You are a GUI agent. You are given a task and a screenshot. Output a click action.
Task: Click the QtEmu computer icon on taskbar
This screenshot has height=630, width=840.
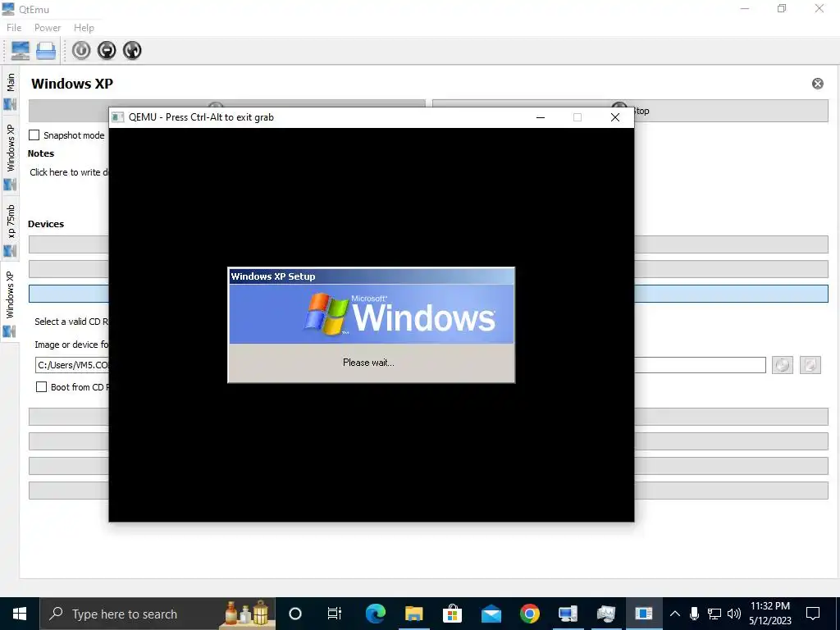click(x=568, y=614)
